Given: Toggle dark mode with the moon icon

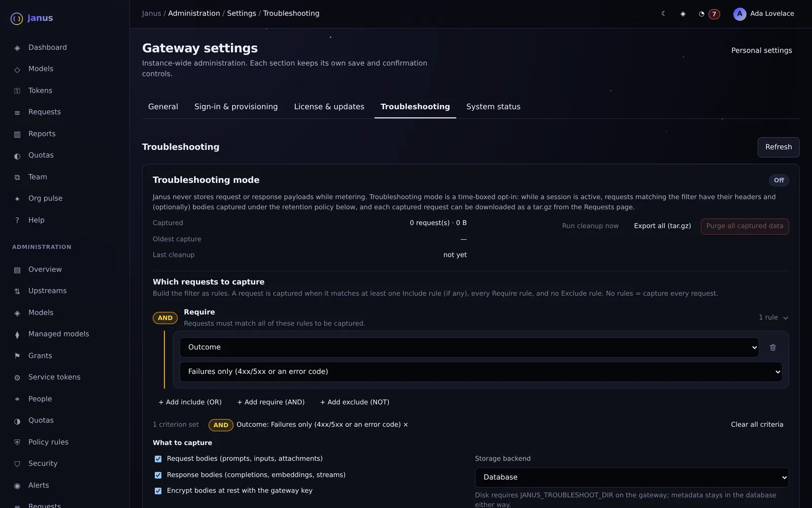Looking at the screenshot, I should click(663, 14).
